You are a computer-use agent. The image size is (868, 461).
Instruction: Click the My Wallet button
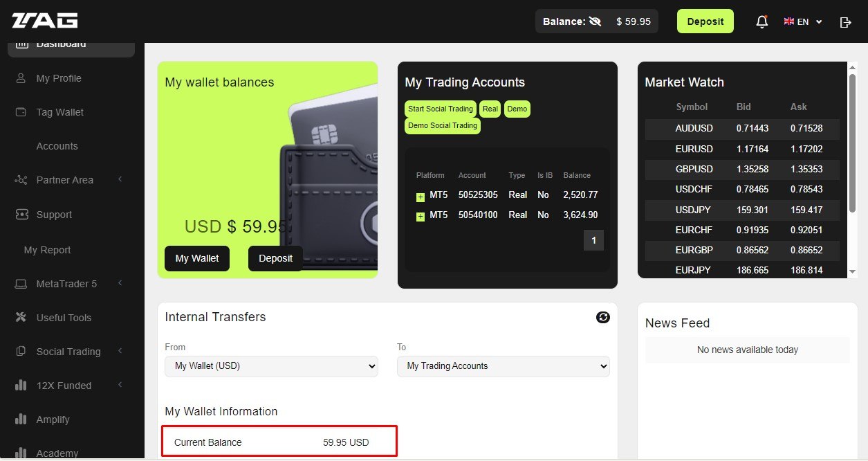click(196, 258)
